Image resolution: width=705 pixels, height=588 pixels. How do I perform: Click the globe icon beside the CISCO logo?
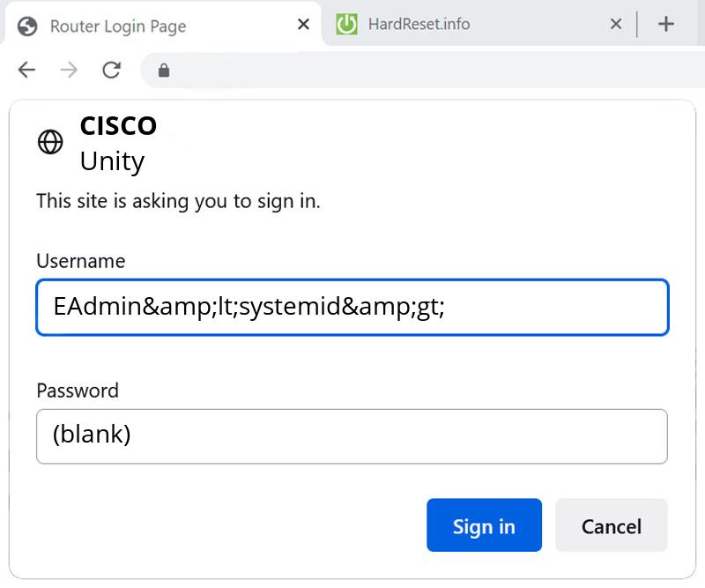point(50,141)
